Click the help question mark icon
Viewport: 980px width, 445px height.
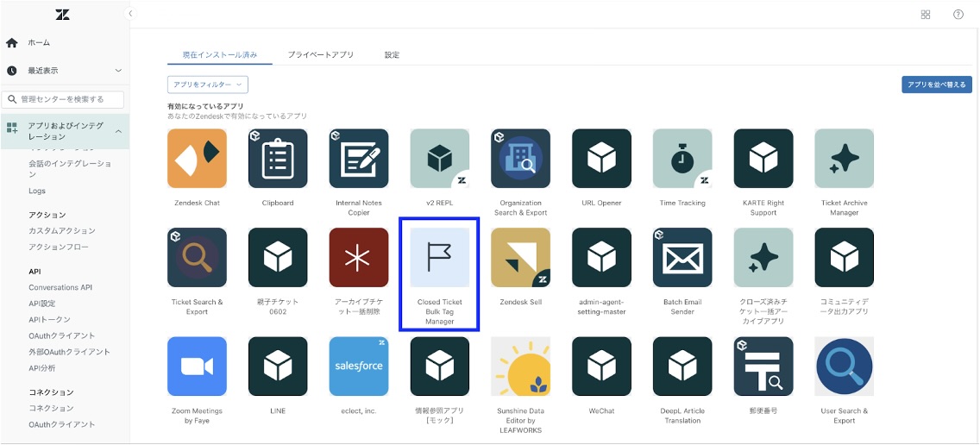[x=958, y=15]
